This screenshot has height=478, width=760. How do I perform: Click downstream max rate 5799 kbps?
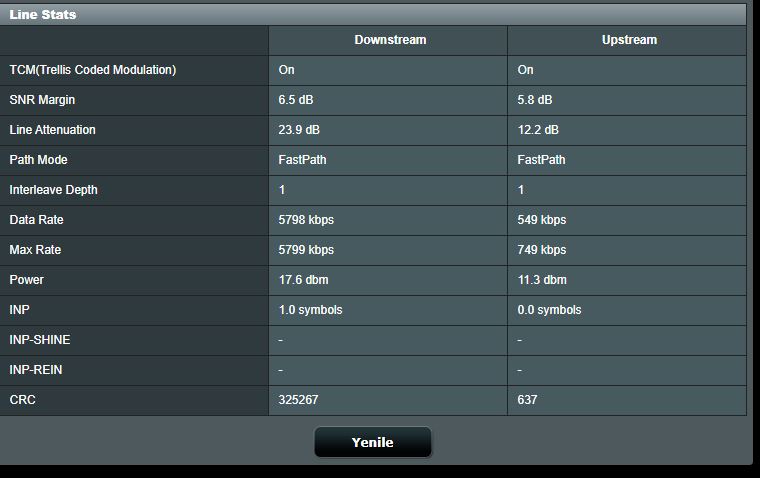tap(306, 250)
